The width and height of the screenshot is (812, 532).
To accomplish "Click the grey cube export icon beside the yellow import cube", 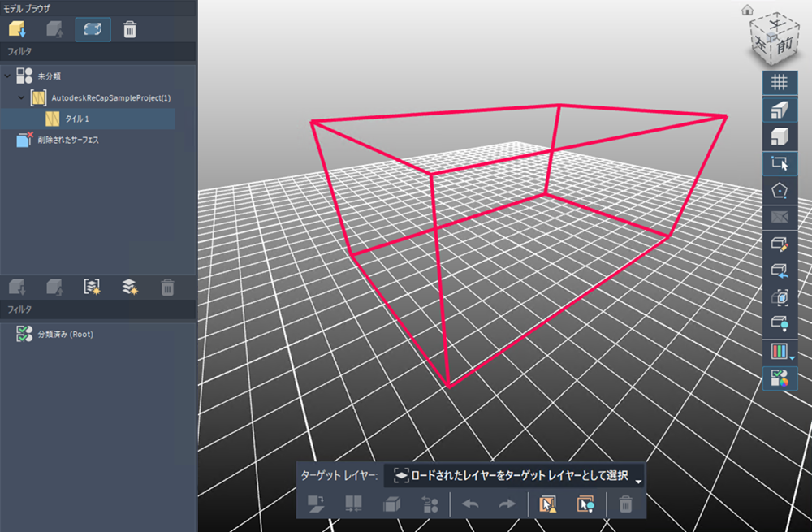I will [55, 29].
